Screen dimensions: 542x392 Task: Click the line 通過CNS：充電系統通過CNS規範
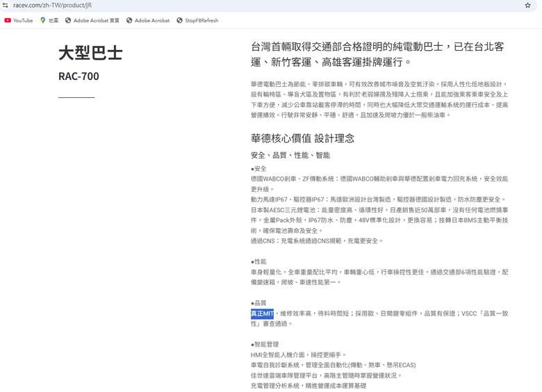pyautogui.click(x=317, y=241)
